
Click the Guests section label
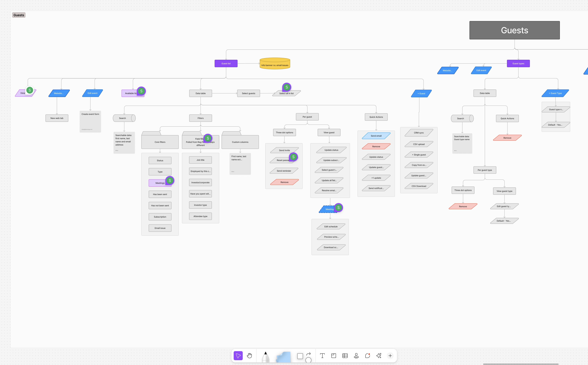(19, 15)
